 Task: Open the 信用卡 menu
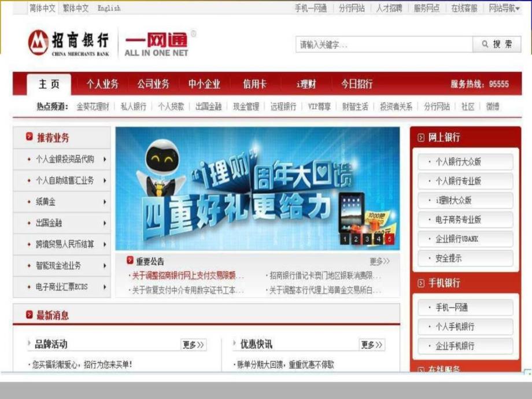[x=255, y=84]
